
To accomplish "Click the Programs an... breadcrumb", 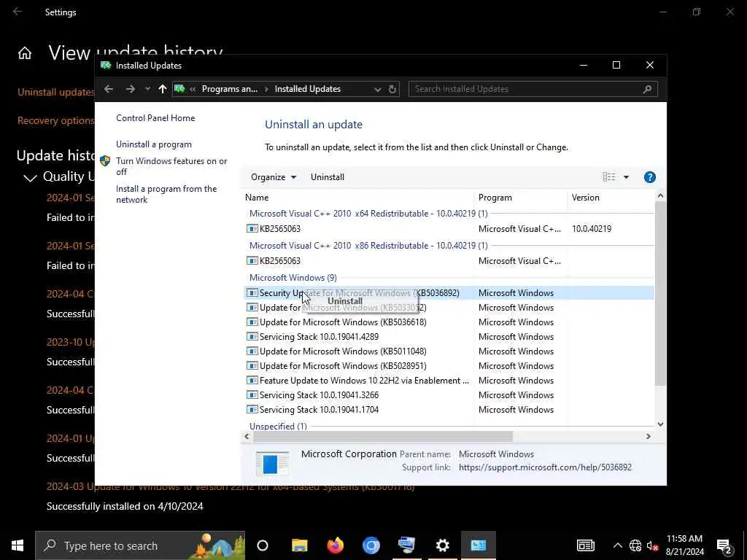I will tap(229, 89).
